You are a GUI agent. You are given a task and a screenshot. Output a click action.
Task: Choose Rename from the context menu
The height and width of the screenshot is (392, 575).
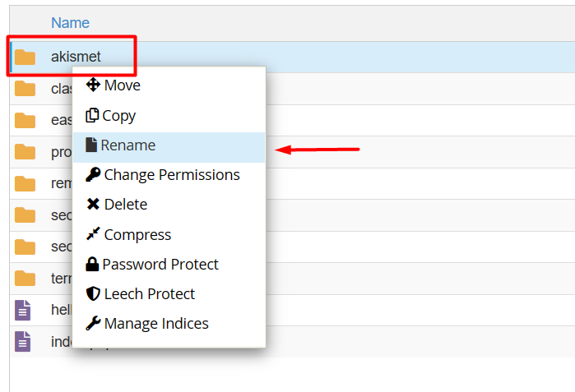coord(128,145)
